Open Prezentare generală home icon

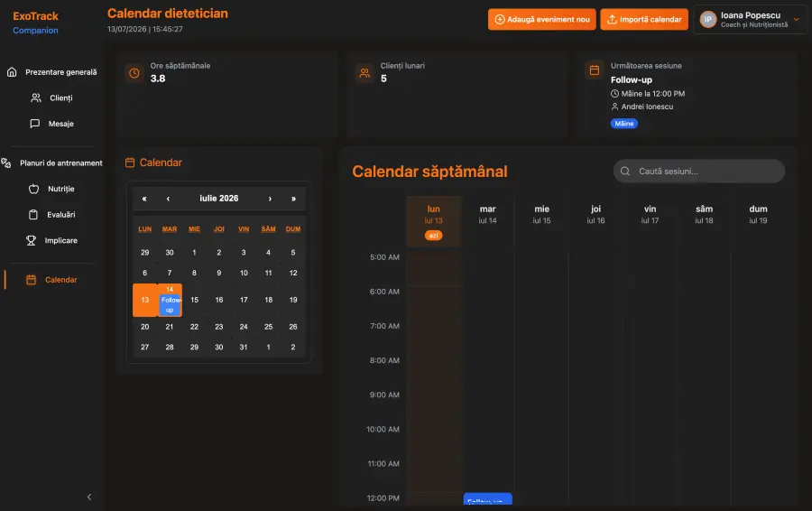(12, 72)
